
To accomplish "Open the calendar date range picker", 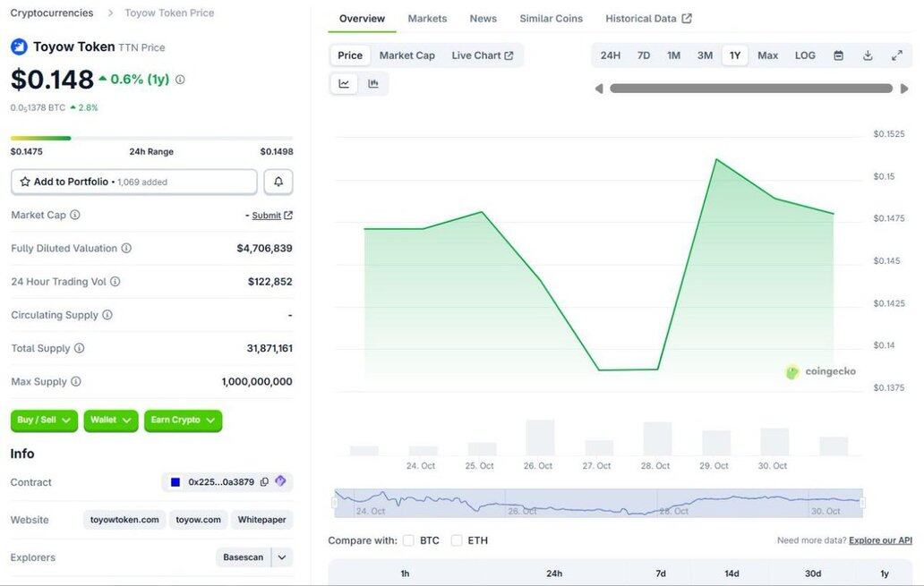I will coord(838,55).
